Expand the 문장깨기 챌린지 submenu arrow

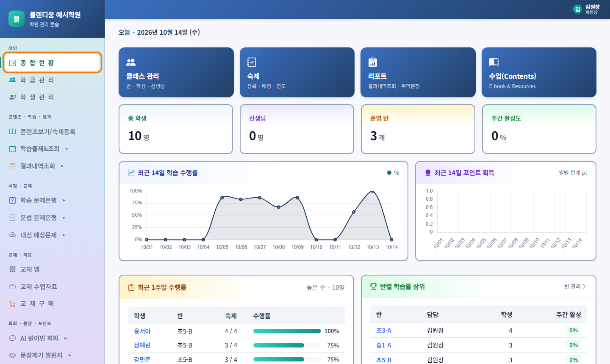pyautogui.click(x=70, y=355)
